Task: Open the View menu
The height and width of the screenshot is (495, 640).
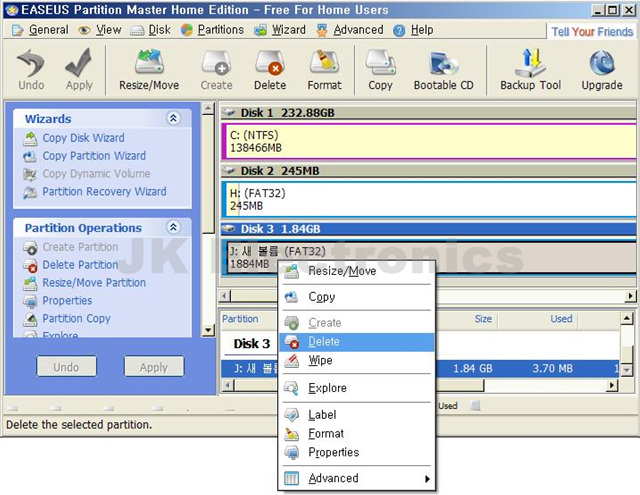Action: (x=100, y=30)
